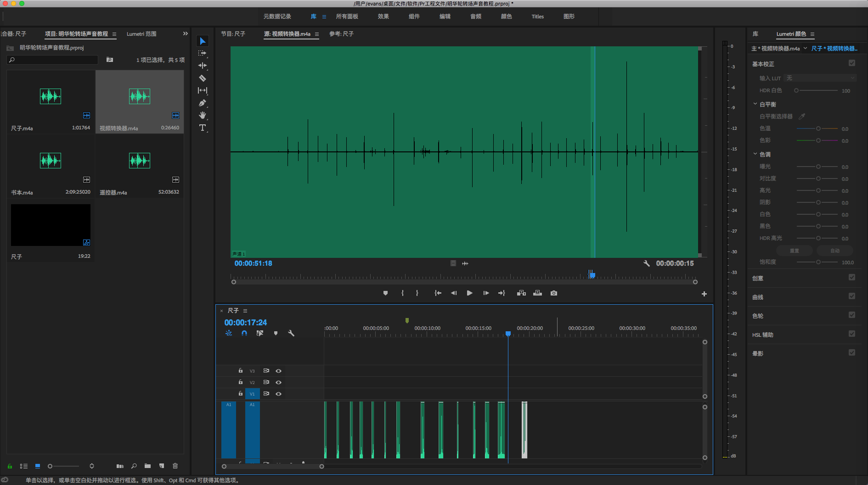Adjust the 曝光 slider
Image resolution: width=868 pixels, height=485 pixels.
pos(817,167)
